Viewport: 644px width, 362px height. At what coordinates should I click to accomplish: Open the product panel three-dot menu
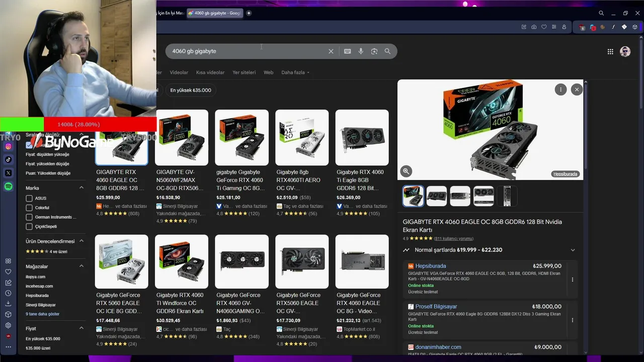click(560, 89)
